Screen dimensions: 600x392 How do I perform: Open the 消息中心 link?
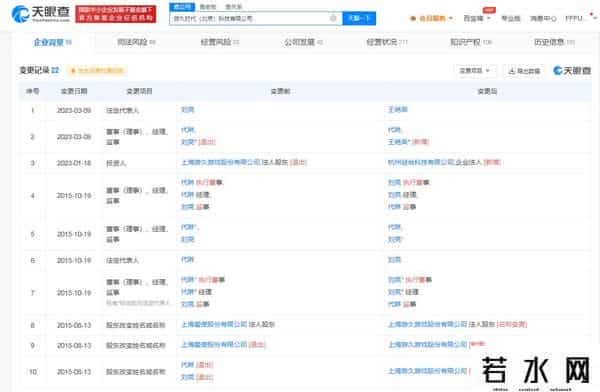[x=543, y=18]
